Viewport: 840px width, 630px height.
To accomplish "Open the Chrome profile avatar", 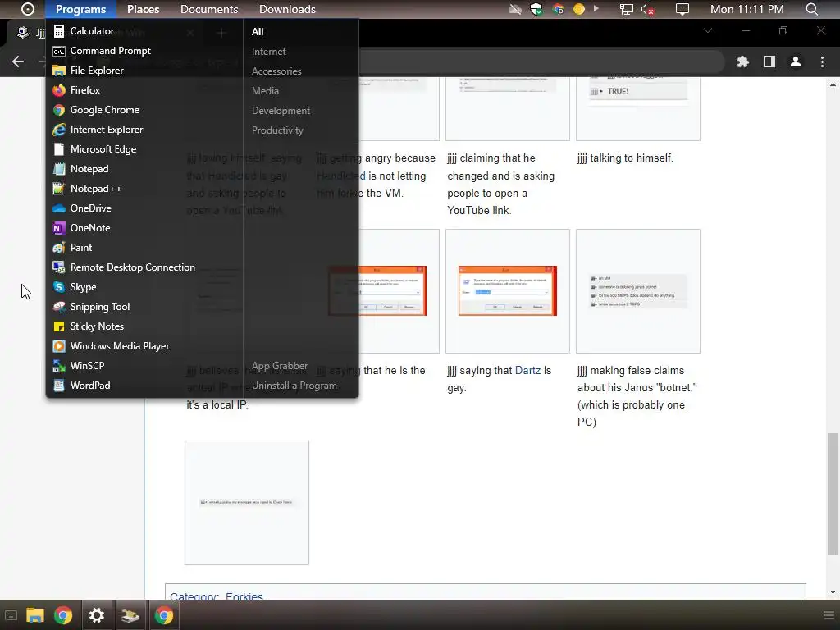I will (796, 62).
